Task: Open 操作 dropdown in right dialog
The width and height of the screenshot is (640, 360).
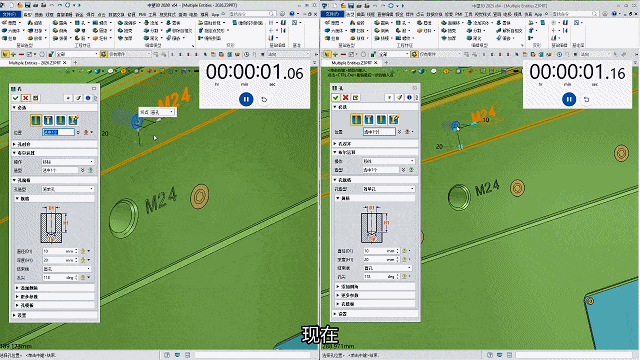Action: click(x=389, y=161)
